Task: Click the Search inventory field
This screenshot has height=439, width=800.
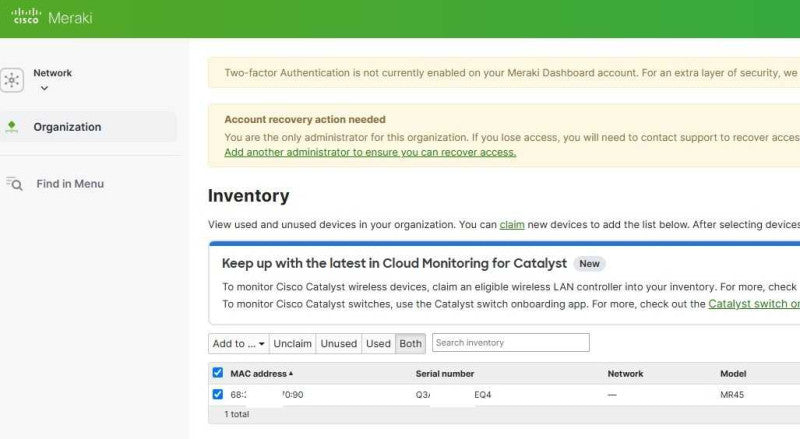Action: [511, 343]
